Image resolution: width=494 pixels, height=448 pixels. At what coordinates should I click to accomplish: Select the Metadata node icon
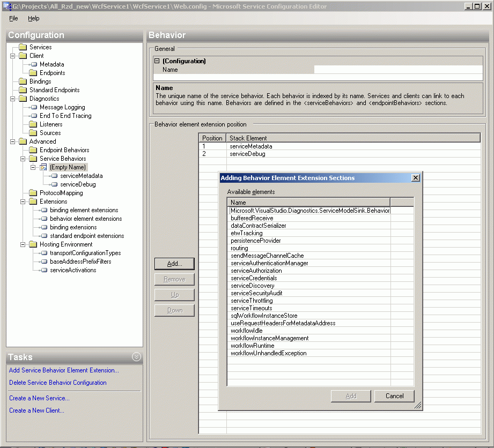[34, 64]
